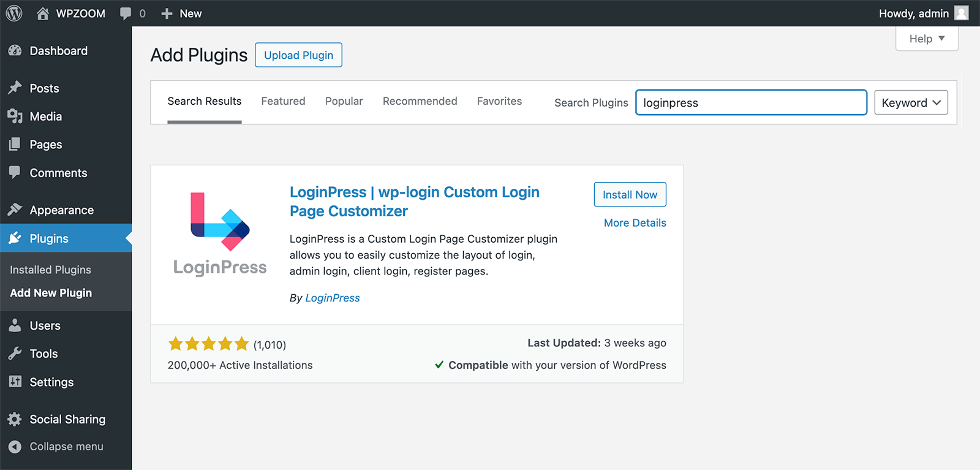Click the Appearance paintbrush icon

pyautogui.click(x=15, y=210)
